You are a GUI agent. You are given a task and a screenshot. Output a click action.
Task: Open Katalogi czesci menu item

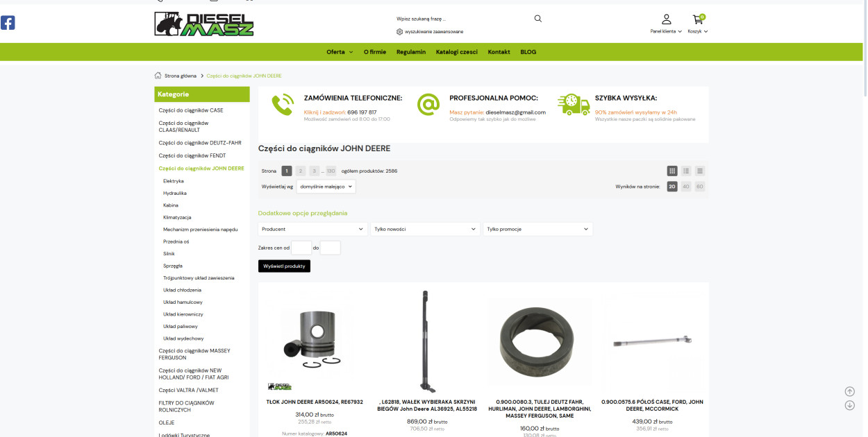tap(456, 52)
